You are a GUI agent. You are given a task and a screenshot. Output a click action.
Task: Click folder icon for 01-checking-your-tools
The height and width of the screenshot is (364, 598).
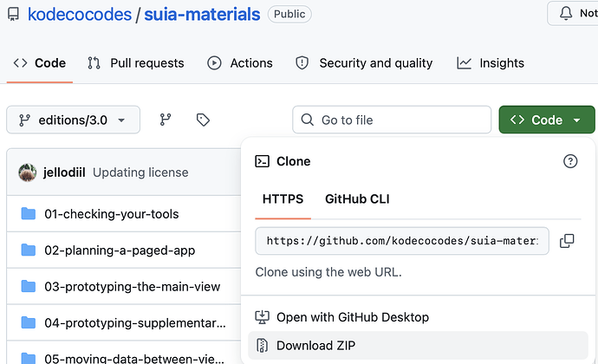[29, 214]
